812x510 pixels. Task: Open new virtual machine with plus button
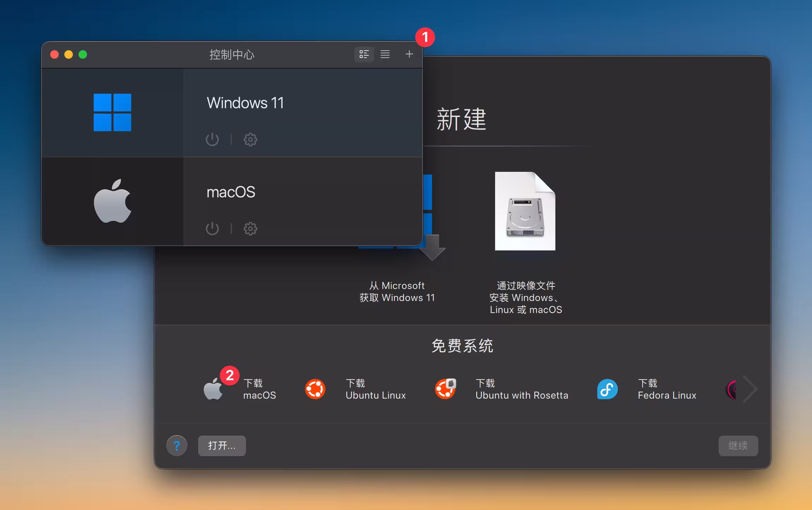point(409,54)
